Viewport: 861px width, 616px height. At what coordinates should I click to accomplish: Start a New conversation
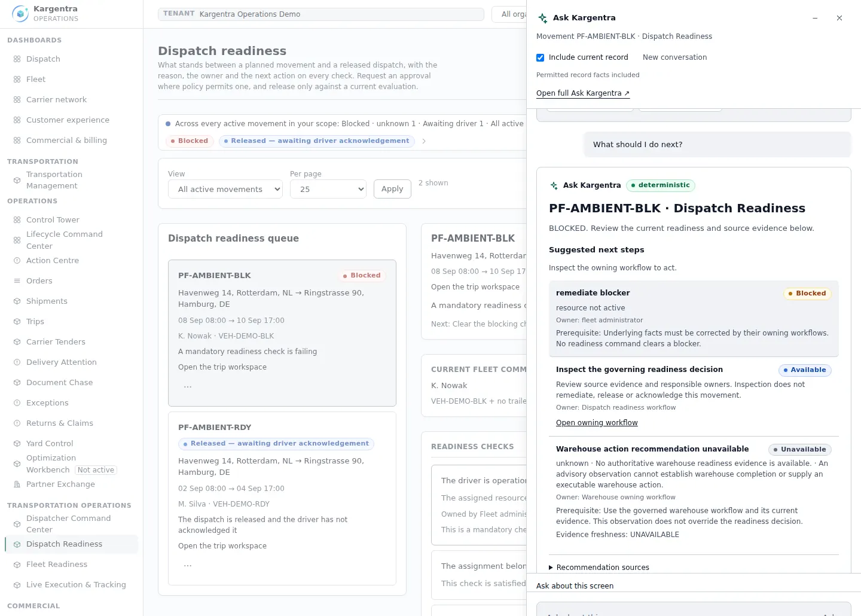(x=674, y=57)
